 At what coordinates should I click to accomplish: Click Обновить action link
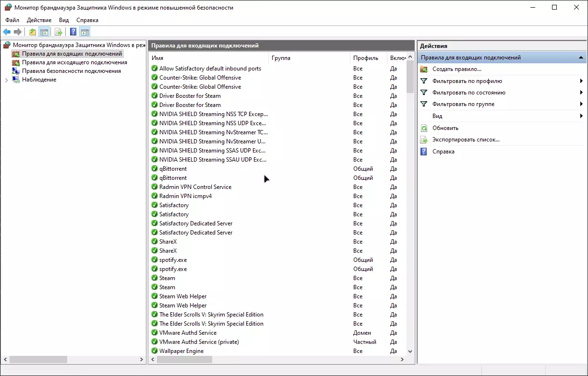445,128
